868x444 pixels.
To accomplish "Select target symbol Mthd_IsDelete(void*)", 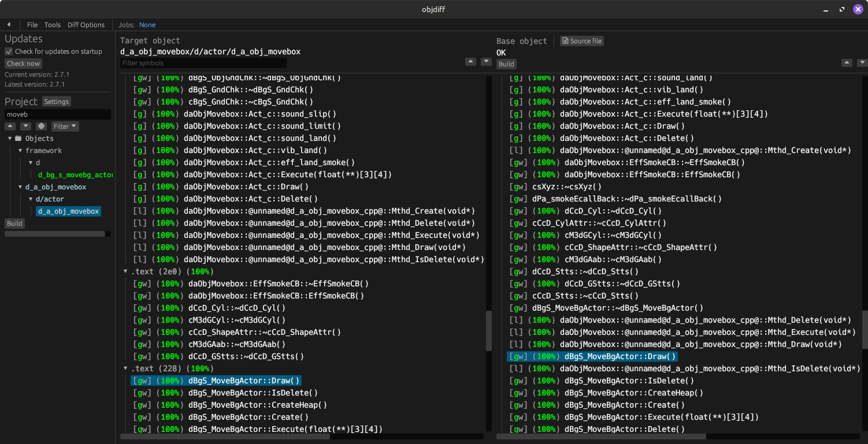I will point(309,259).
